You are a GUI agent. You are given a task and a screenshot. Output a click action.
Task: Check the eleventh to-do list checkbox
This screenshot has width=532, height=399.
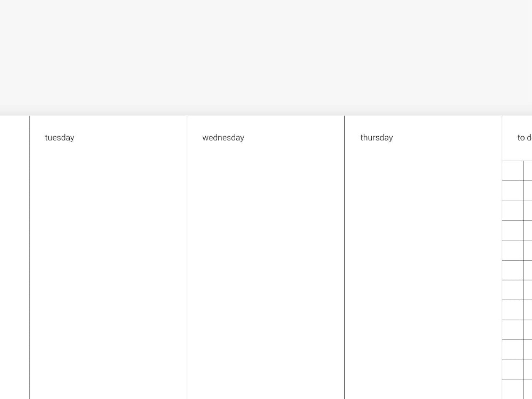pos(513,370)
